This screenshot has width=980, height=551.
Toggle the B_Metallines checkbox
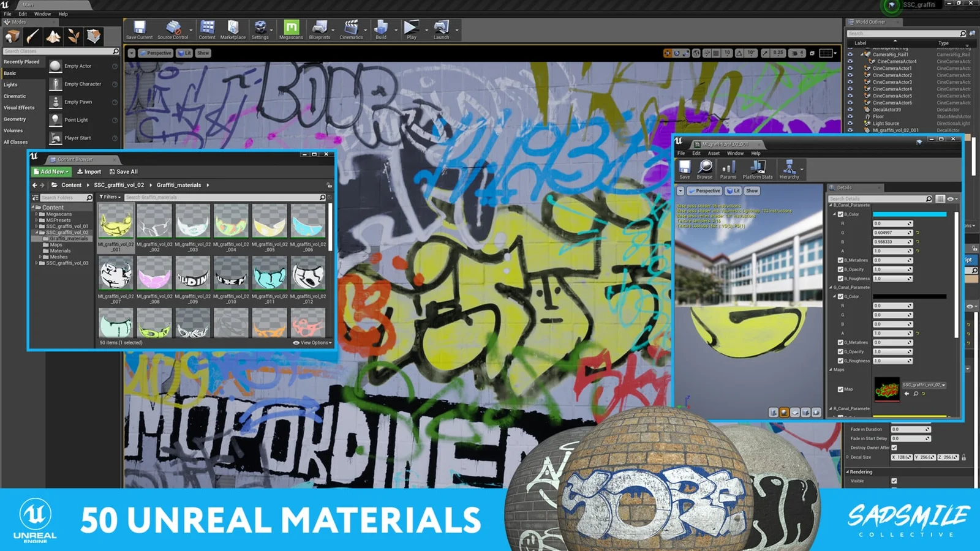840,260
